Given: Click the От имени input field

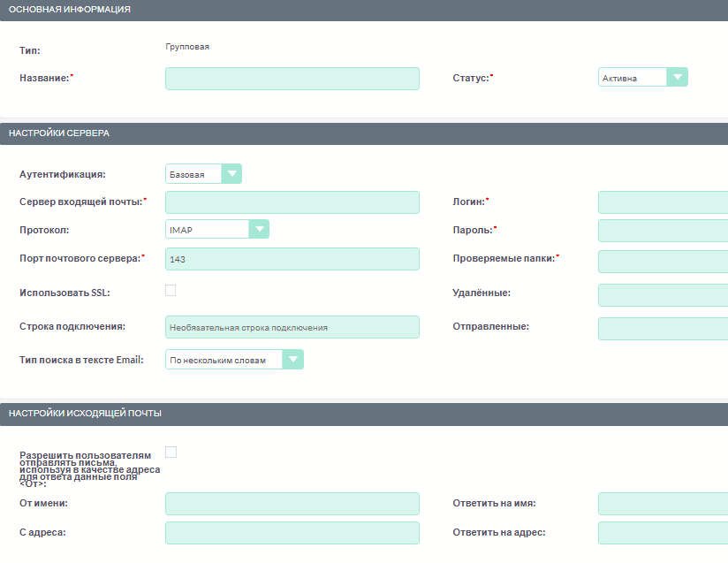Looking at the screenshot, I should [x=292, y=504].
